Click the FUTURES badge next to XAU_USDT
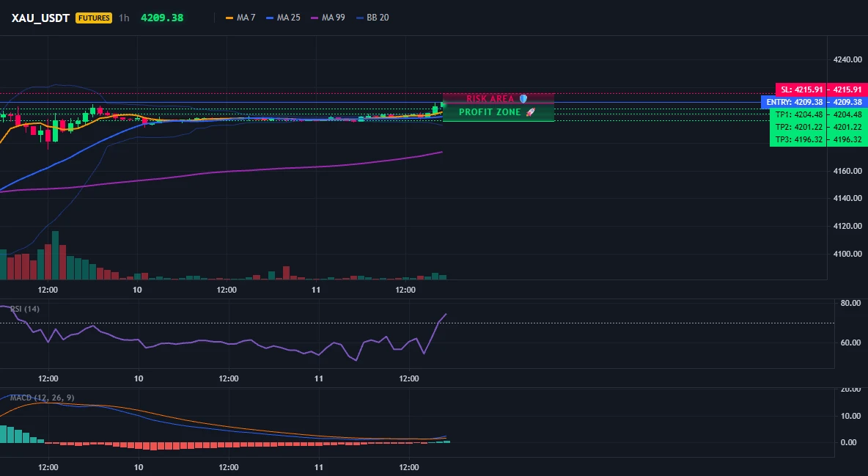868x476 pixels. click(x=94, y=18)
